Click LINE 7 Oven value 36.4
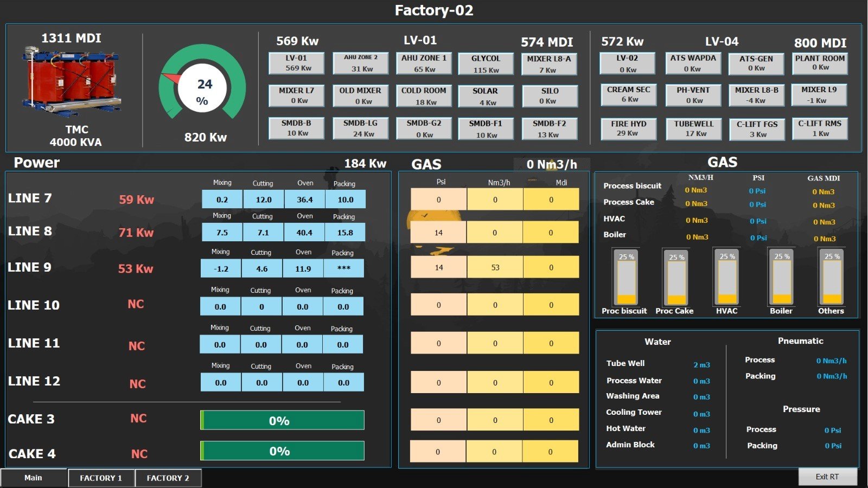 [x=305, y=199]
